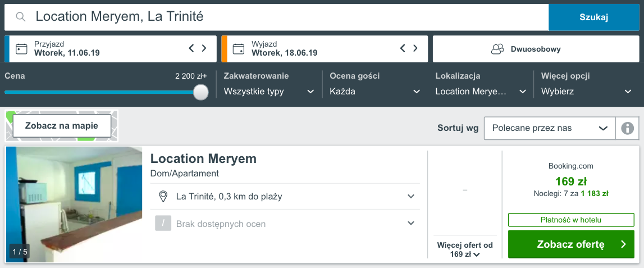
Task: Click the 1 / 5 photo counter
Action: tap(20, 252)
